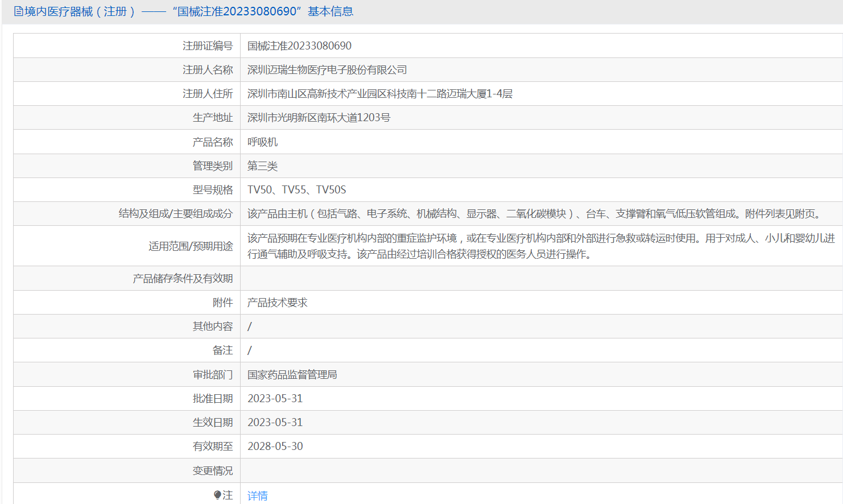The height and width of the screenshot is (504, 843).
Task: Click model spec value TV50、TV55、TV50S
Action: click(296, 190)
